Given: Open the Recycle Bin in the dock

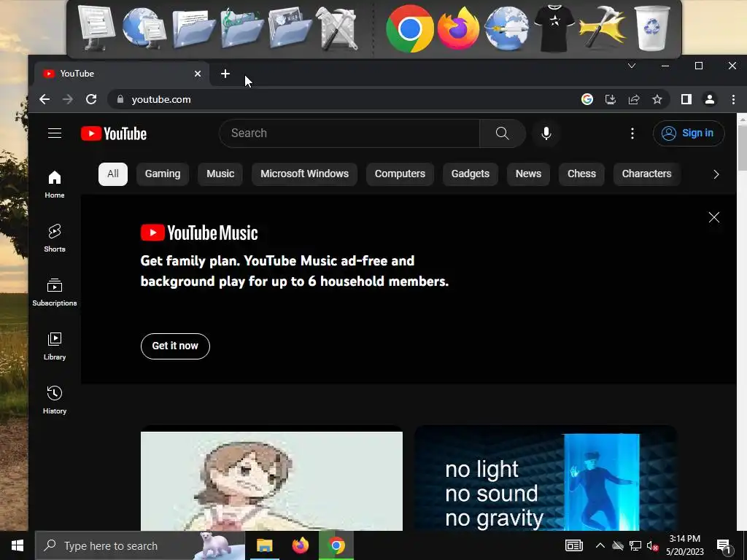Looking at the screenshot, I should pos(652,28).
